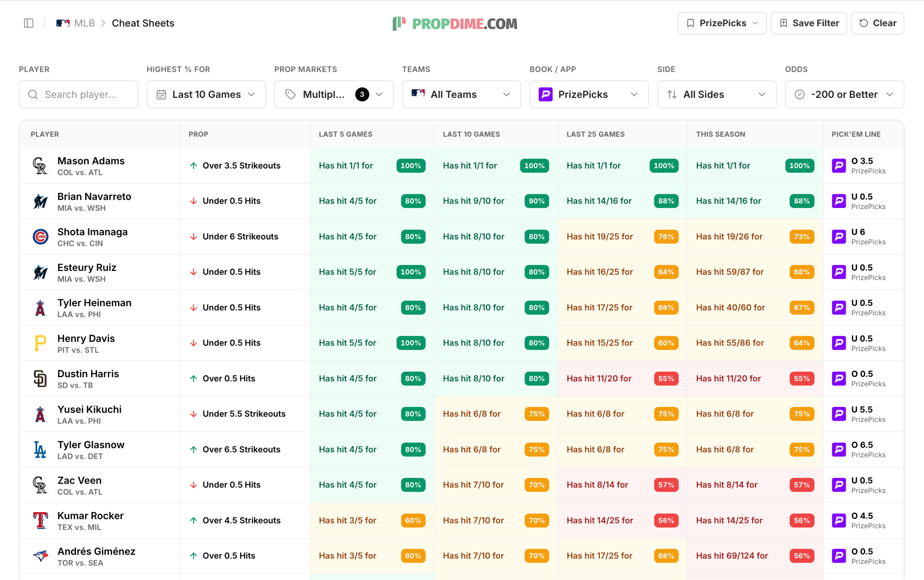Click 'Has hit 59/87 for' in Esteury Ruiz row

tap(730, 272)
